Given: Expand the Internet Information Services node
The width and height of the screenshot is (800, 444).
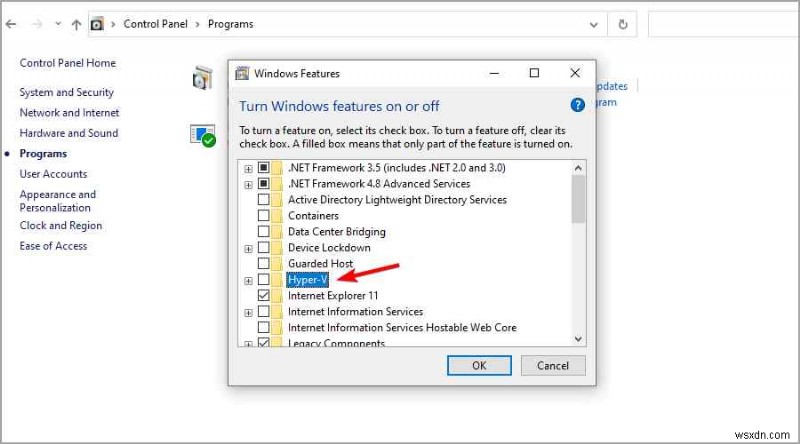Looking at the screenshot, I should 248,312.
